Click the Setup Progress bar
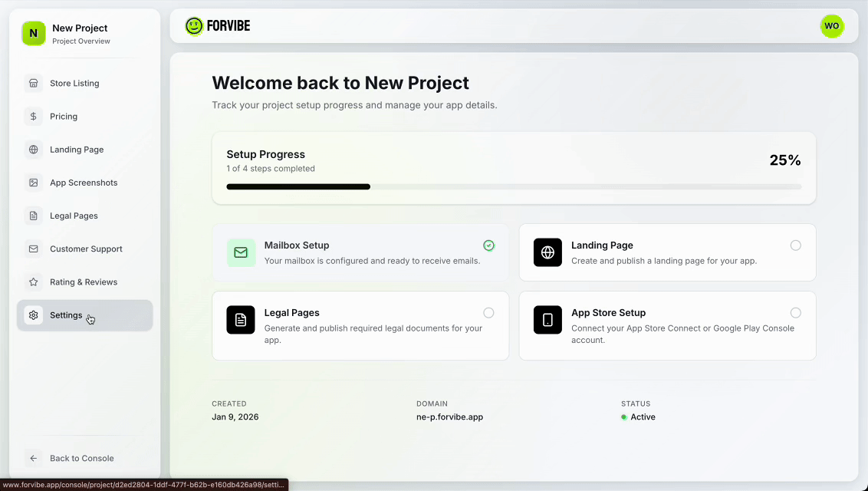 coord(514,186)
